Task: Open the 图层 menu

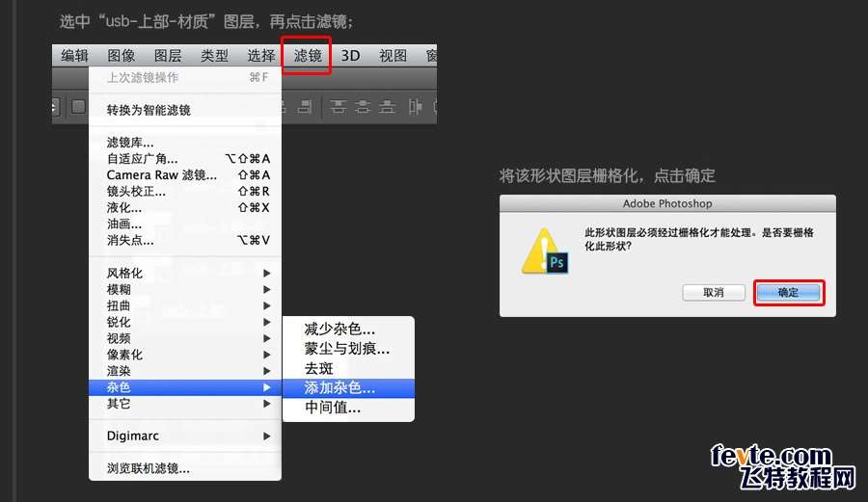Action: click(x=167, y=55)
